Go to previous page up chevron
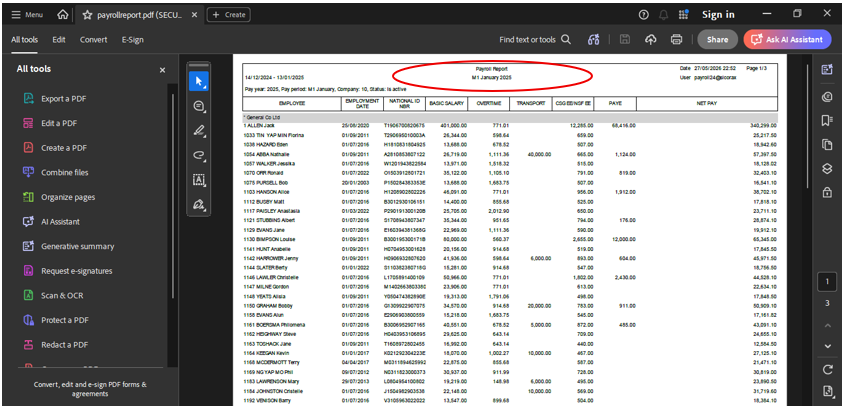 point(827,325)
